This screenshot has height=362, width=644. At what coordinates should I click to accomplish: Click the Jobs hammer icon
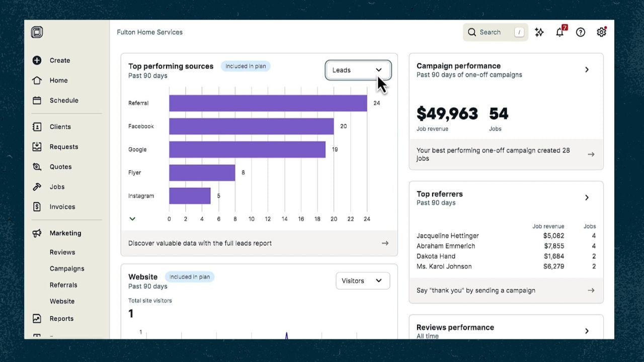click(x=37, y=187)
